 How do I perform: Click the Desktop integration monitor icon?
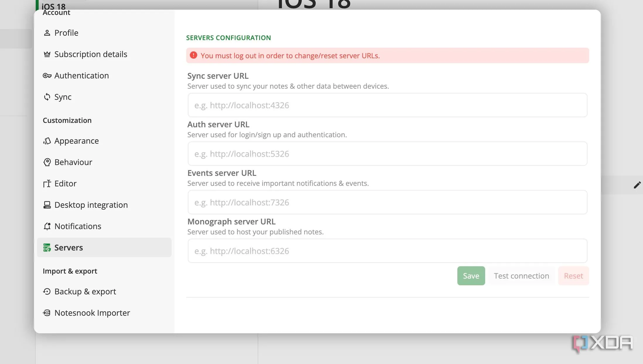point(47,205)
